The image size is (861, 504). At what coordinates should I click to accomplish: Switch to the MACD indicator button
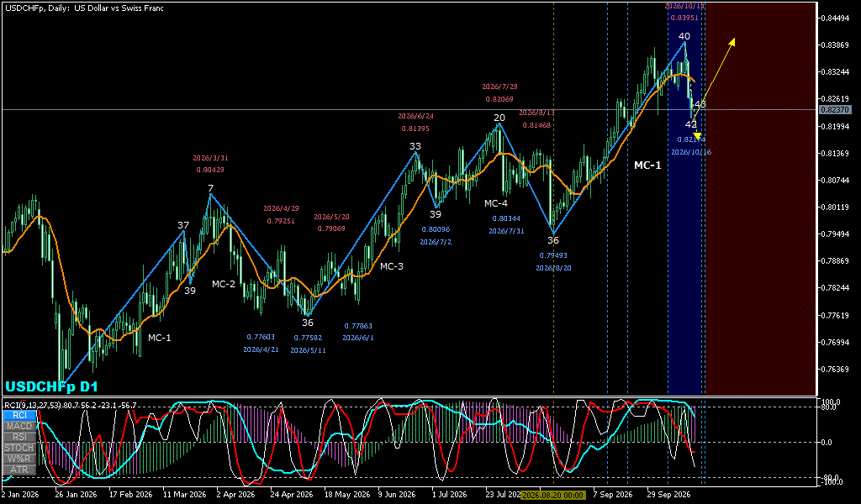19,426
